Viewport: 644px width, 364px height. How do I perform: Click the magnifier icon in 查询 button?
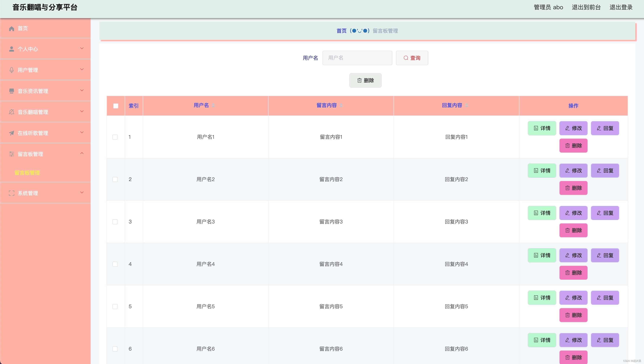point(406,58)
